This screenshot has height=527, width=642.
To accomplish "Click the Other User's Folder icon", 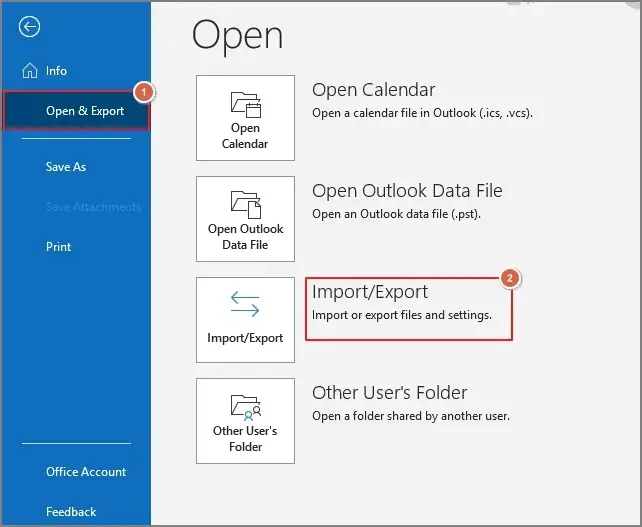I will pos(245,406).
